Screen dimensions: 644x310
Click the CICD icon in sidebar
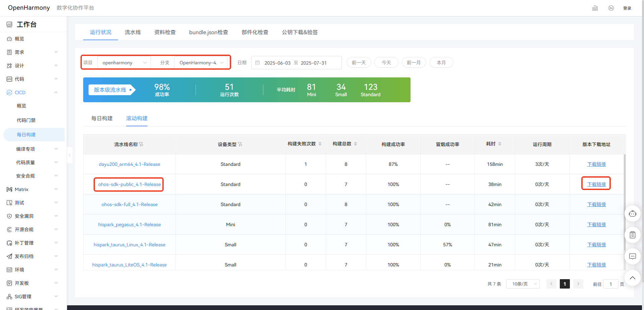coord(9,92)
